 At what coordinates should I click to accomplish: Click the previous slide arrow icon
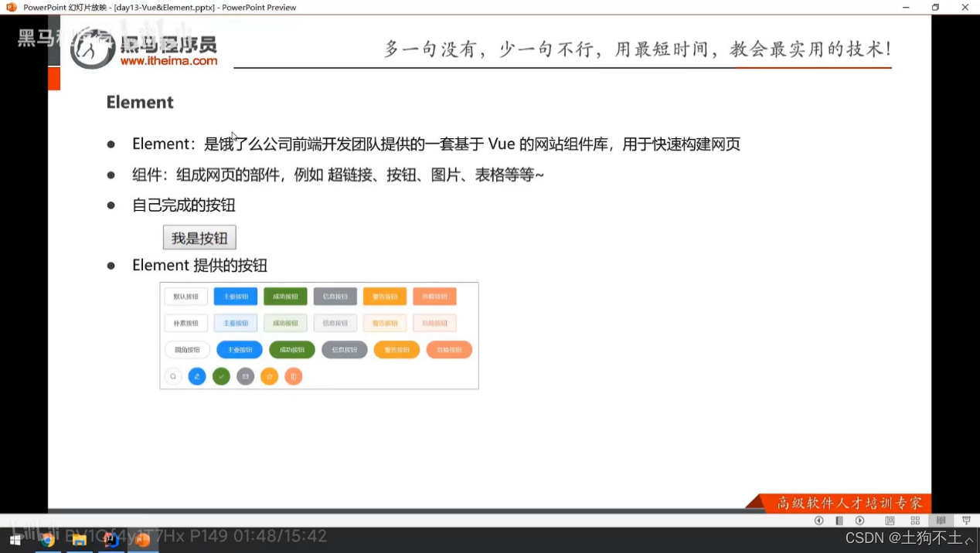[819, 520]
